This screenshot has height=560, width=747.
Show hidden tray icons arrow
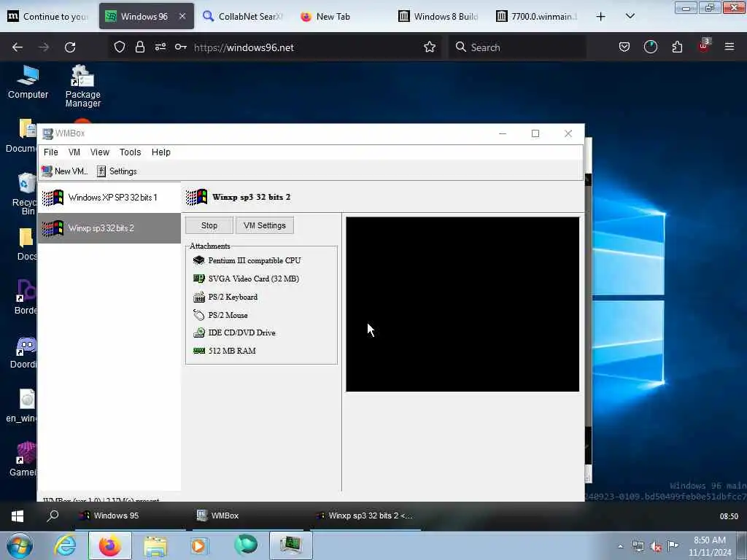click(x=620, y=547)
